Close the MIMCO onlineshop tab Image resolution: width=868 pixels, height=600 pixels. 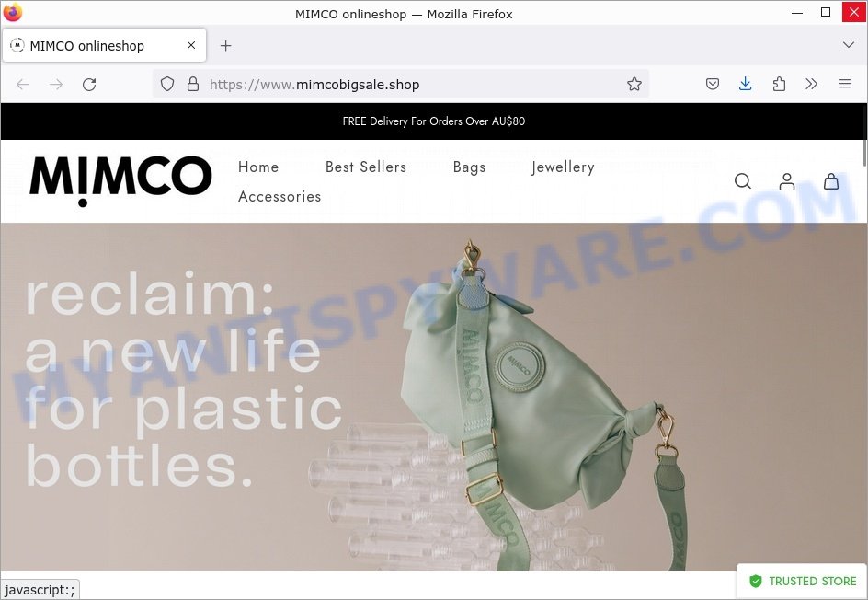tap(191, 45)
